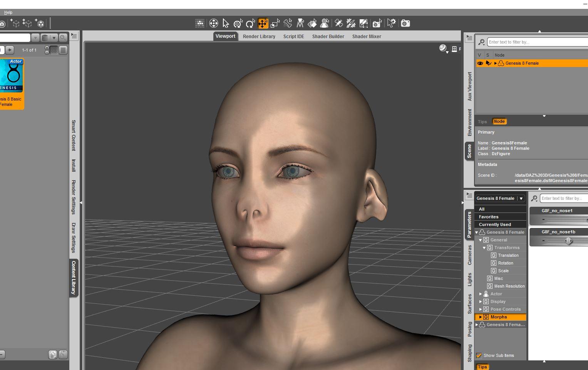Activate the ActivePose bone tool
This screenshot has height=370, width=588.
coord(288,23)
